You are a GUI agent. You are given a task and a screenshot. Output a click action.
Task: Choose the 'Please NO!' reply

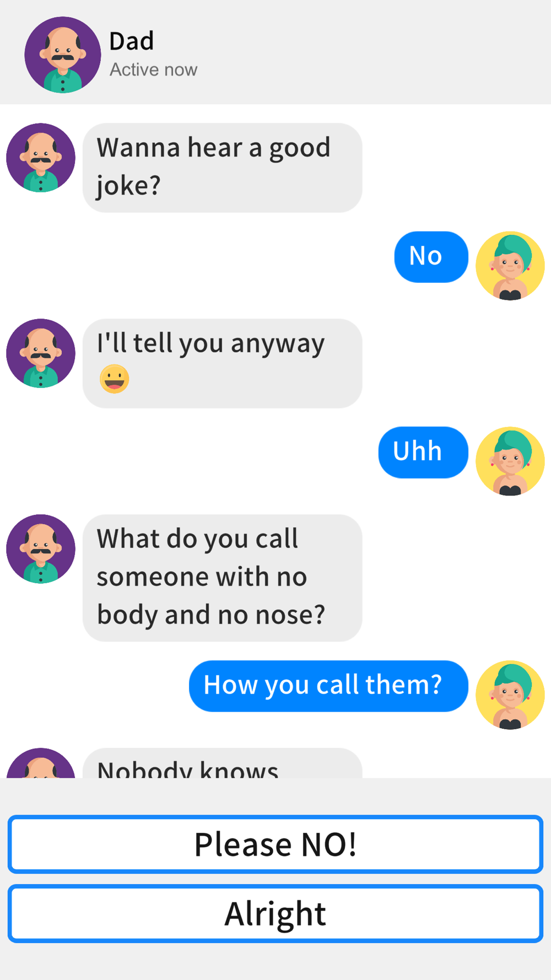point(275,844)
